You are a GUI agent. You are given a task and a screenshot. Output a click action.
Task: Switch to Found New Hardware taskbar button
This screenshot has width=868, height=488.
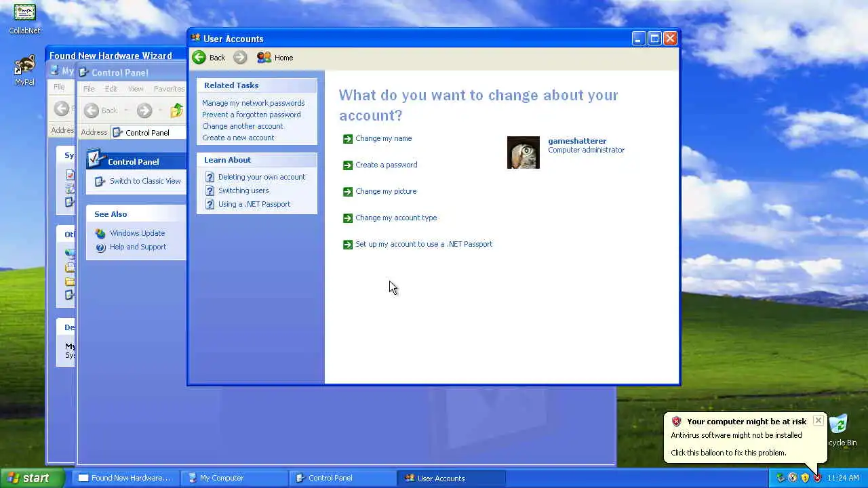(125, 478)
